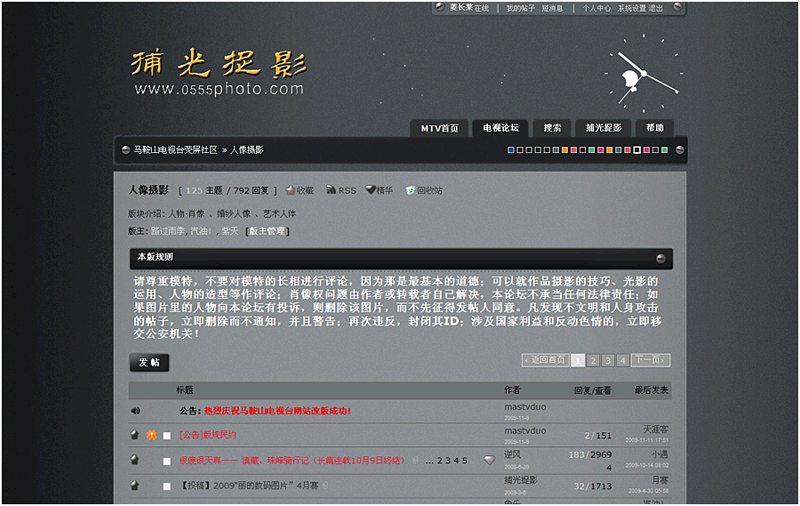Open 我的帖子 link in top bar
The width and height of the screenshot is (800, 506).
click(520, 8)
